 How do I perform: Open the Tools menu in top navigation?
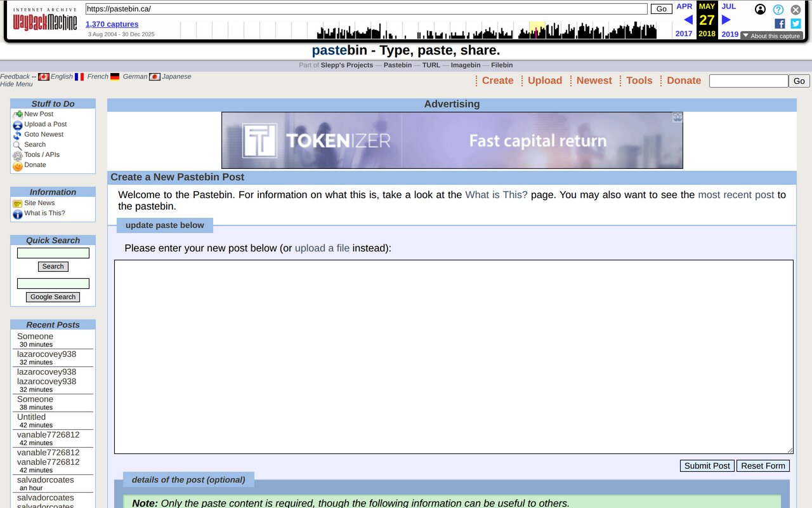(639, 81)
